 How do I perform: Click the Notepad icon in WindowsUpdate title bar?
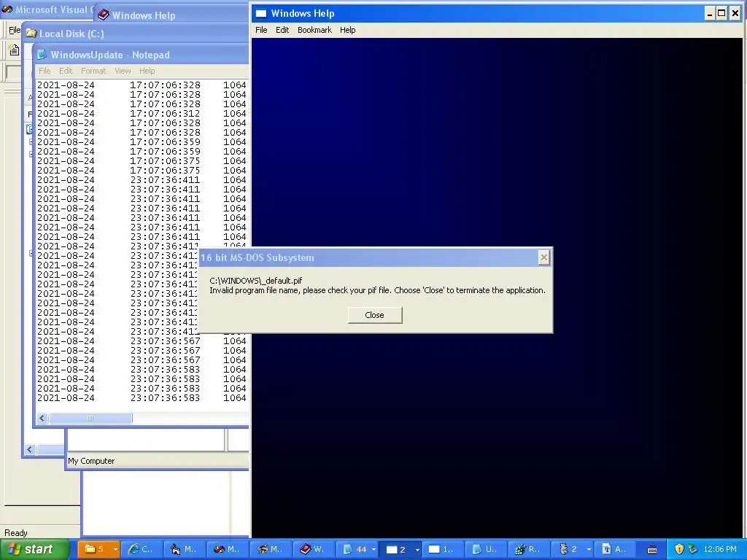coord(42,54)
